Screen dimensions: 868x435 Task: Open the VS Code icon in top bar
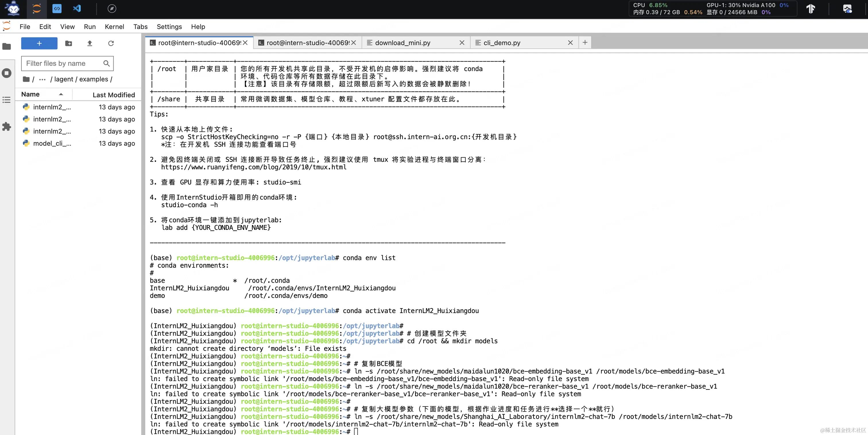tap(77, 8)
